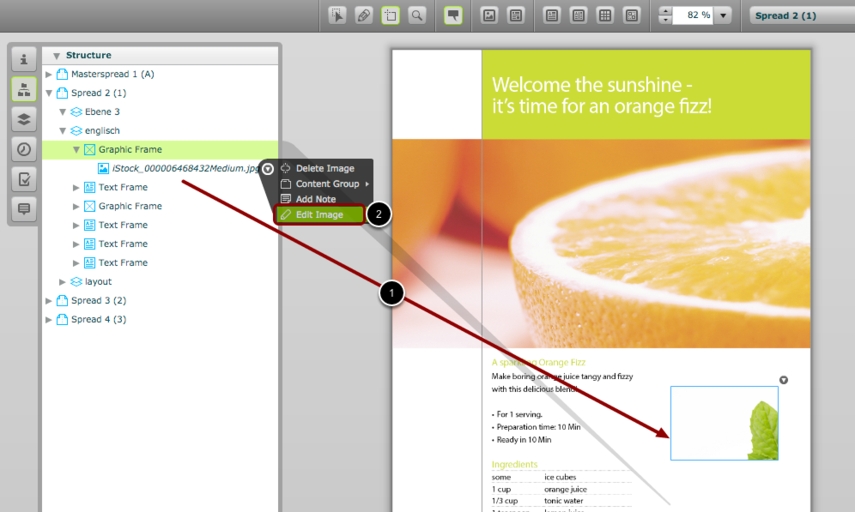
Task: Click the "Welcome the sunshine" headline text
Action: pos(601,95)
